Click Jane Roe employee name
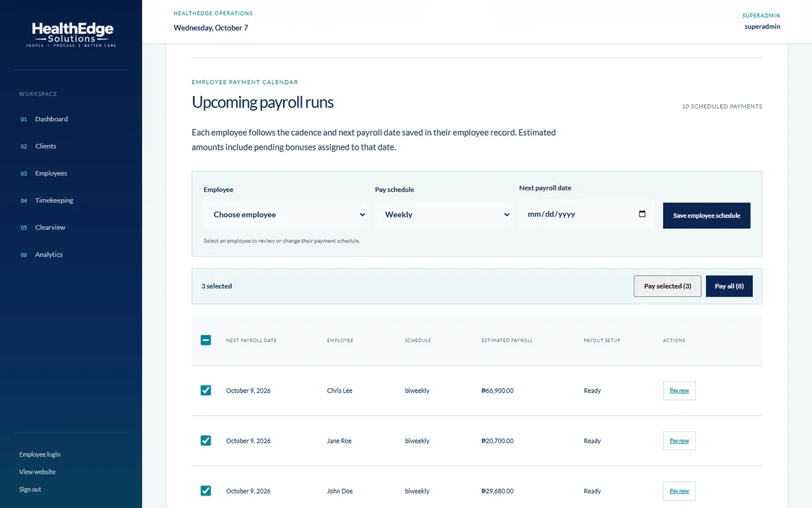 339,441
